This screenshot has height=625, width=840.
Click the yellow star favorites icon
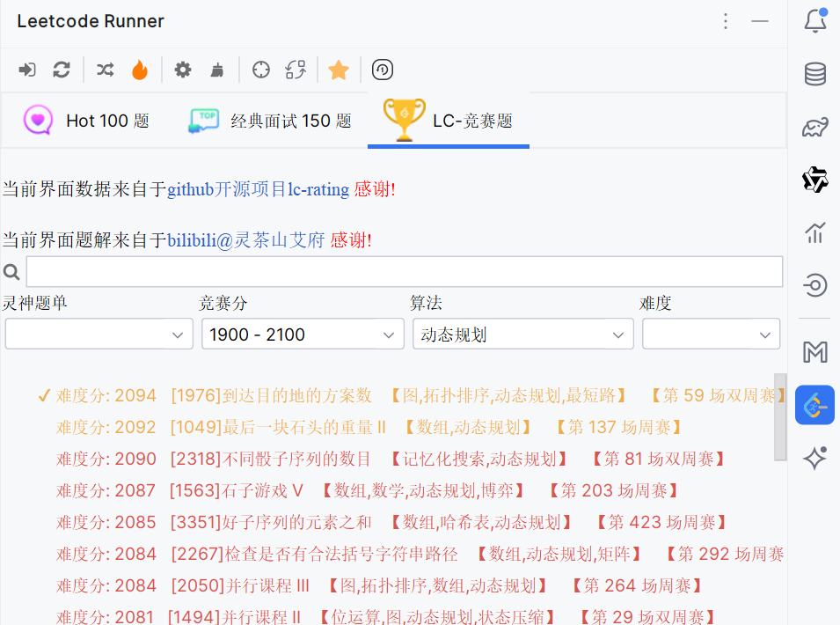pyautogui.click(x=339, y=70)
